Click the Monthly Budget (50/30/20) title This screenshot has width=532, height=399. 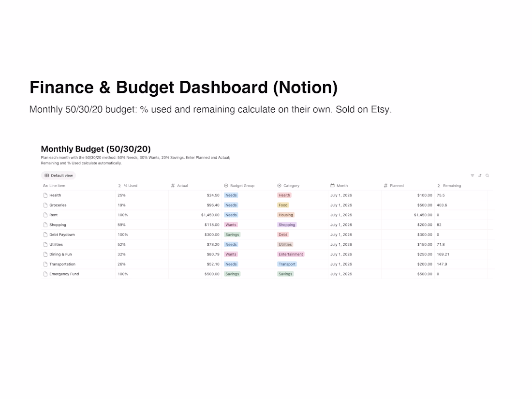[96, 149]
